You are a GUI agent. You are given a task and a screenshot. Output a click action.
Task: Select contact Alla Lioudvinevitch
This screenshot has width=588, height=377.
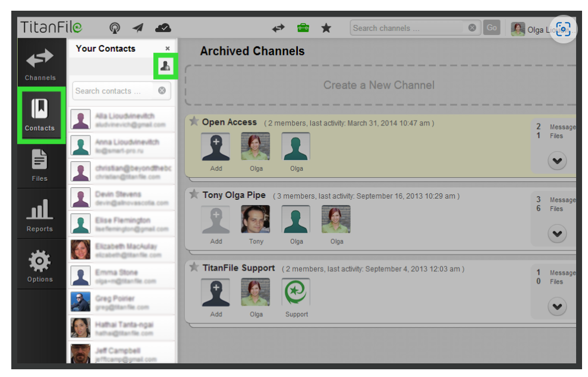[121, 120]
